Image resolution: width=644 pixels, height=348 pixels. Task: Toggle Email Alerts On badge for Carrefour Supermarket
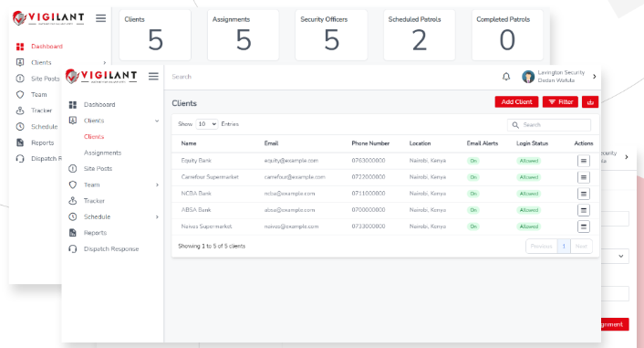click(473, 177)
